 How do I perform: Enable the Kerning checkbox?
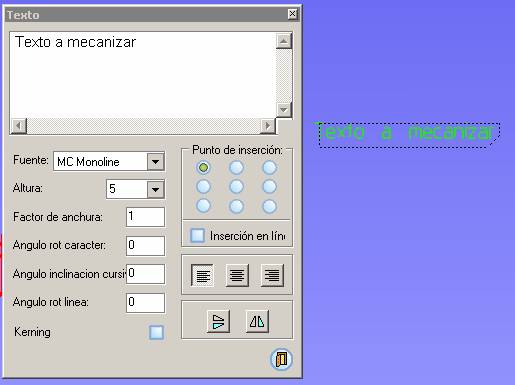coord(156,332)
